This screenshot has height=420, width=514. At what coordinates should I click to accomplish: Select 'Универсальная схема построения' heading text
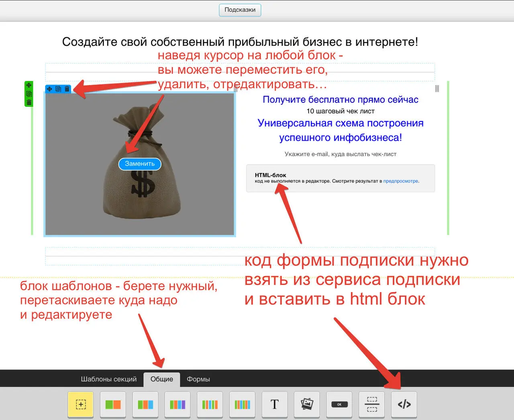tap(341, 123)
